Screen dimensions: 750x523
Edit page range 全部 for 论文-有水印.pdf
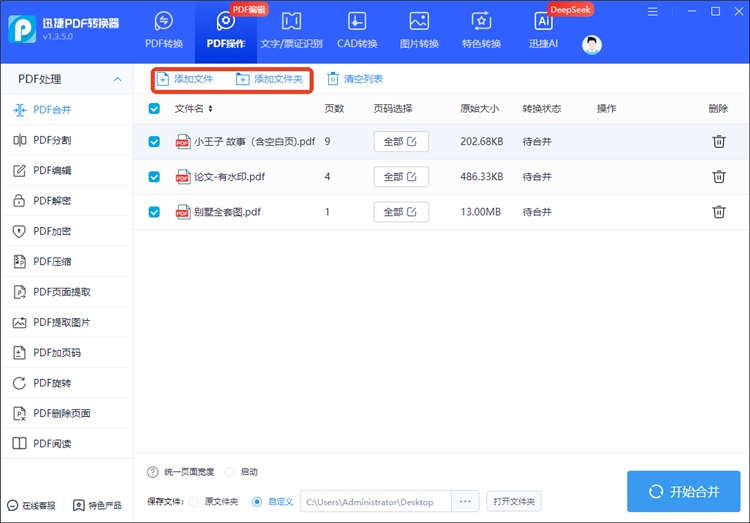click(401, 177)
